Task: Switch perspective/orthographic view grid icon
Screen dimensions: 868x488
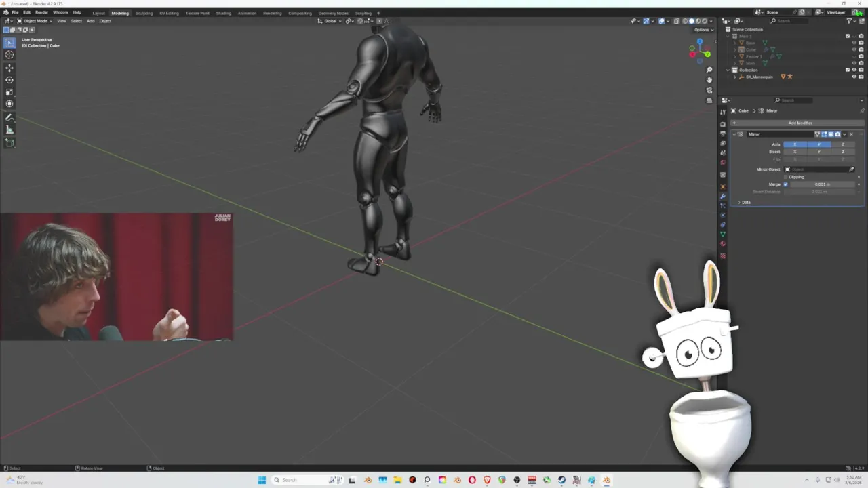Action: click(x=709, y=100)
